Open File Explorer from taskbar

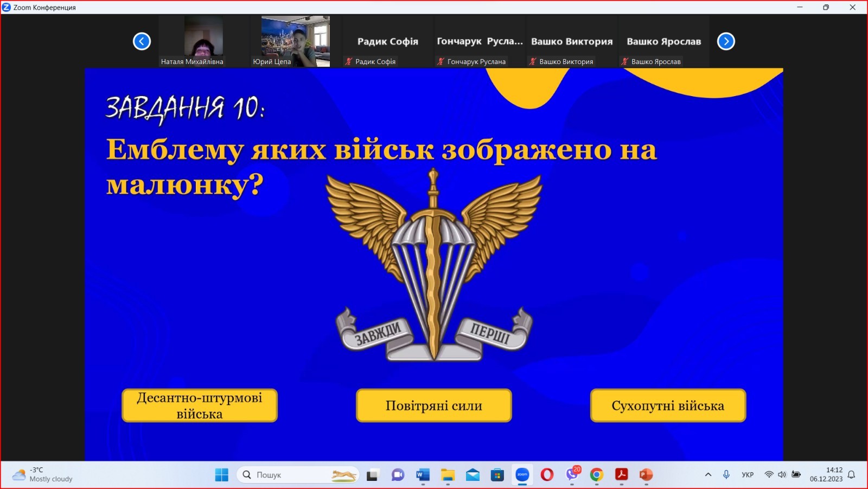[x=448, y=475]
